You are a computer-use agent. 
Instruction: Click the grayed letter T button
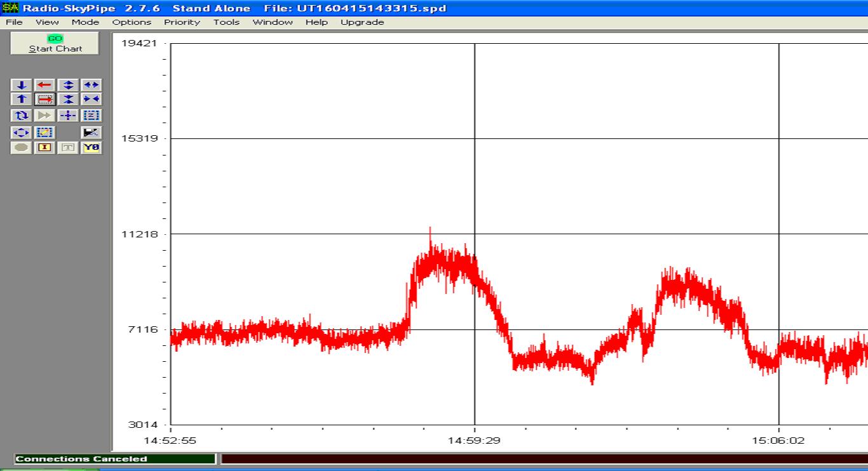click(68, 148)
